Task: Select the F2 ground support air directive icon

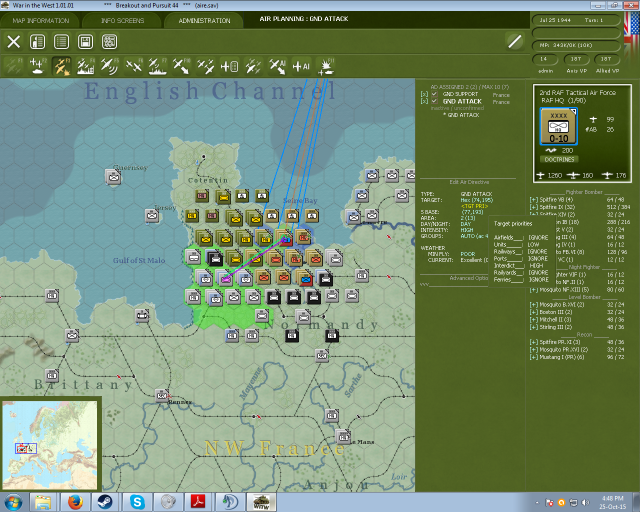Action: click(x=38, y=66)
